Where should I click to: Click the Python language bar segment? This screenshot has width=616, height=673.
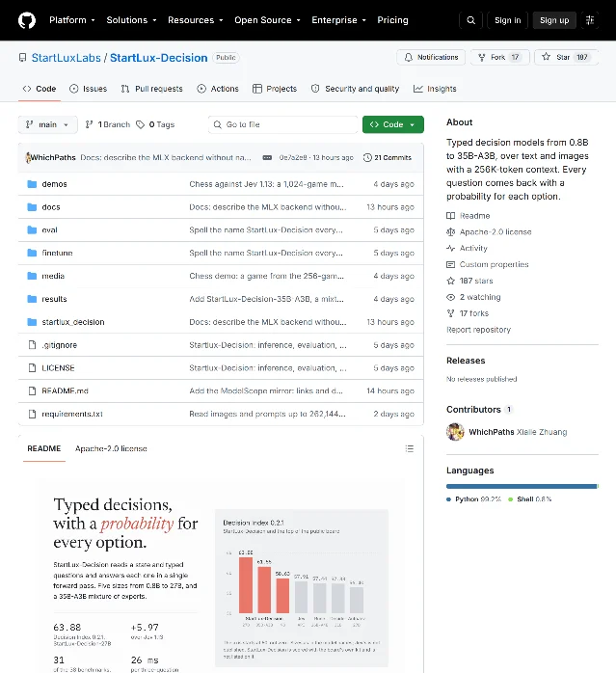522,486
